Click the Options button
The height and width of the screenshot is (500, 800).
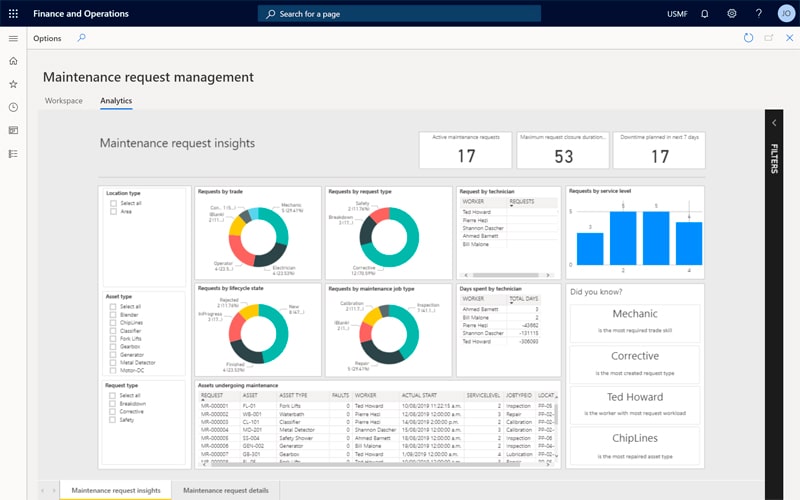click(x=47, y=38)
